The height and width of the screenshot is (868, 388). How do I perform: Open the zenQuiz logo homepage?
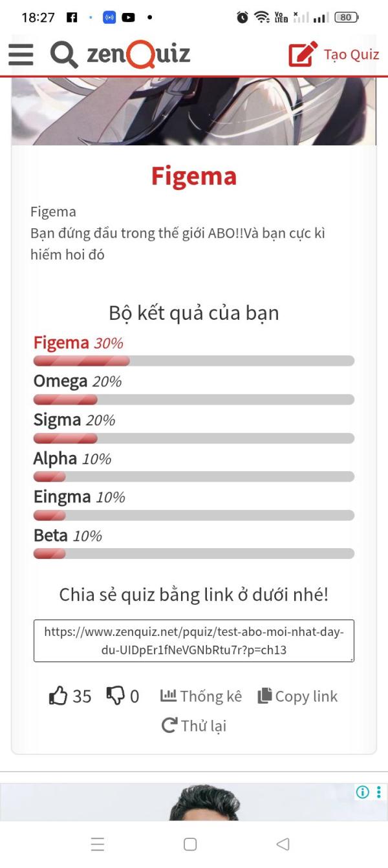[x=138, y=54]
